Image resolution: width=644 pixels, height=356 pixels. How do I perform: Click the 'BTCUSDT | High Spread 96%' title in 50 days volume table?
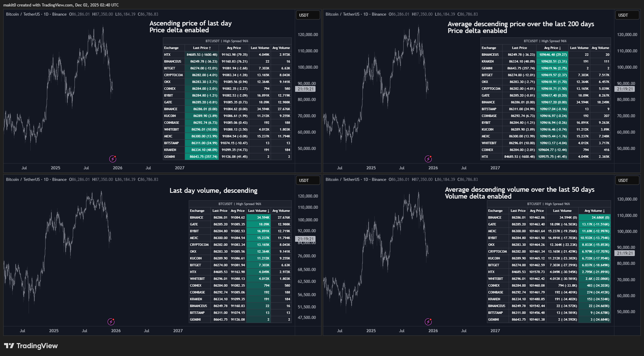pos(548,204)
